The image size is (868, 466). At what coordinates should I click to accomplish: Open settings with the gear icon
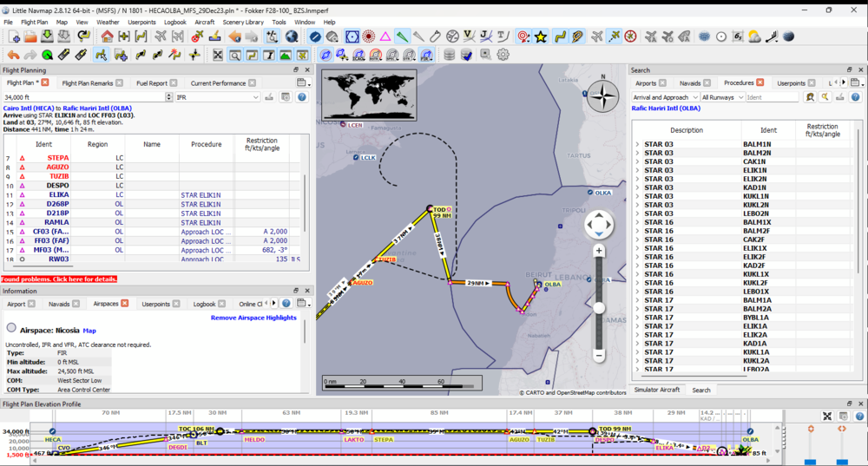pos(503,55)
